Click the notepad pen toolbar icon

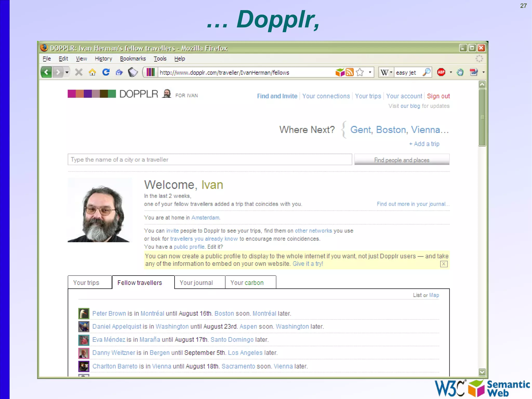(474, 72)
